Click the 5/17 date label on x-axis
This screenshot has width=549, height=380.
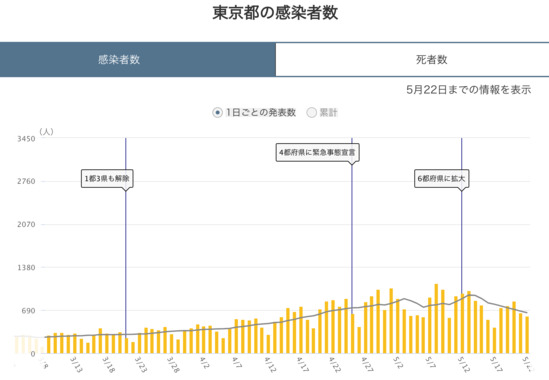pos(496,365)
